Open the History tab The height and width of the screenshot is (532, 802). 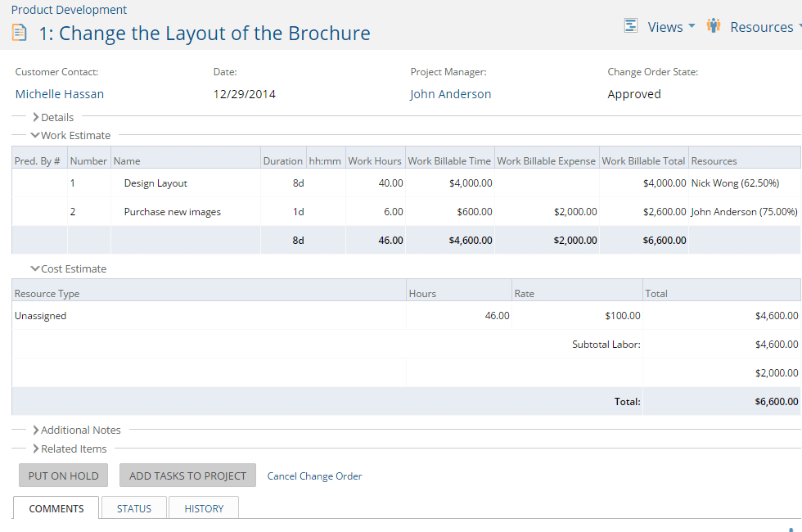tap(204, 508)
